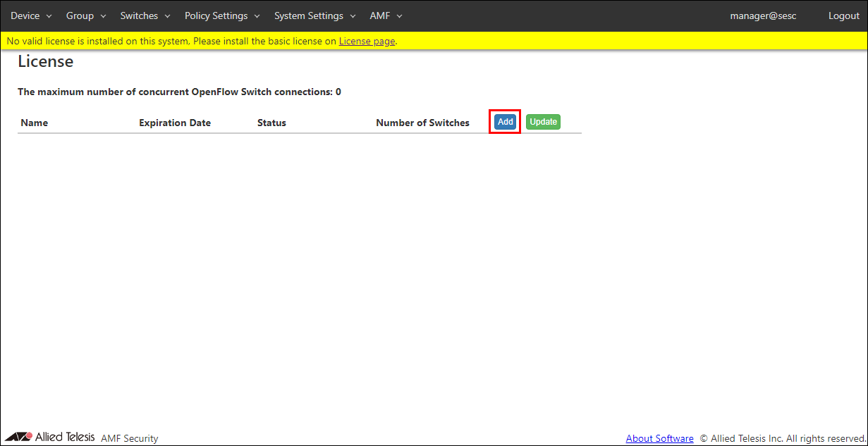This screenshot has height=446, width=868.
Task: Click the Number of Switches column header
Action: pos(422,123)
